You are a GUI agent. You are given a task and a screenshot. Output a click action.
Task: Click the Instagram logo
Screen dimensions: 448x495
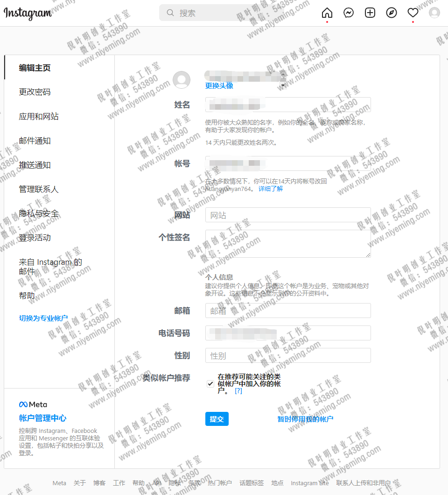pyautogui.click(x=28, y=13)
